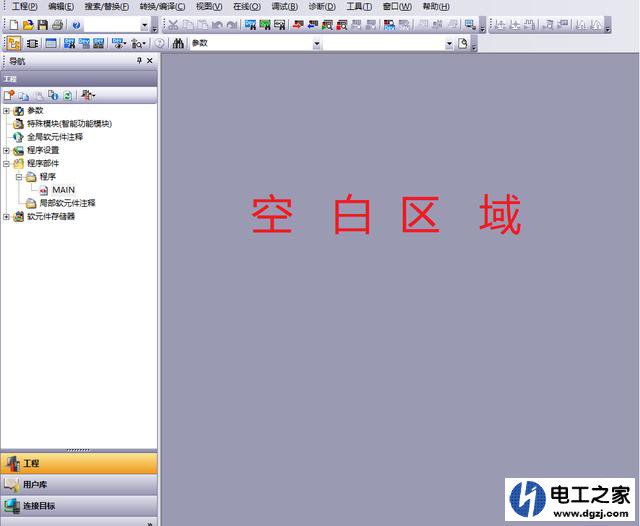The image size is (640, 526).
Task: Click the Cut scissors icon
Action: click(x=173, y=24)
